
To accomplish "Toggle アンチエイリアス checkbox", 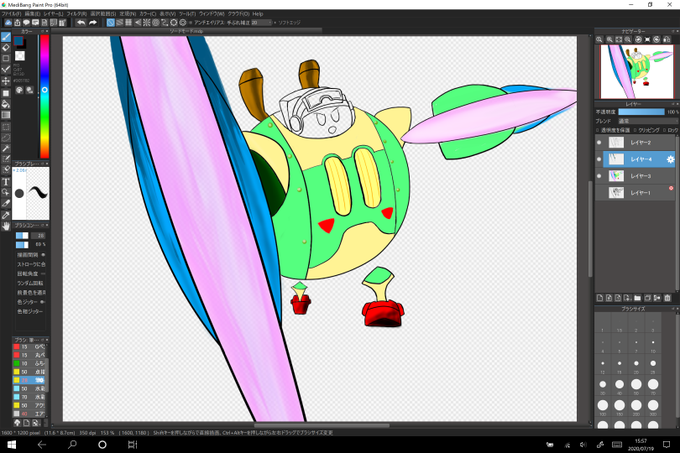I will (190, 23).
